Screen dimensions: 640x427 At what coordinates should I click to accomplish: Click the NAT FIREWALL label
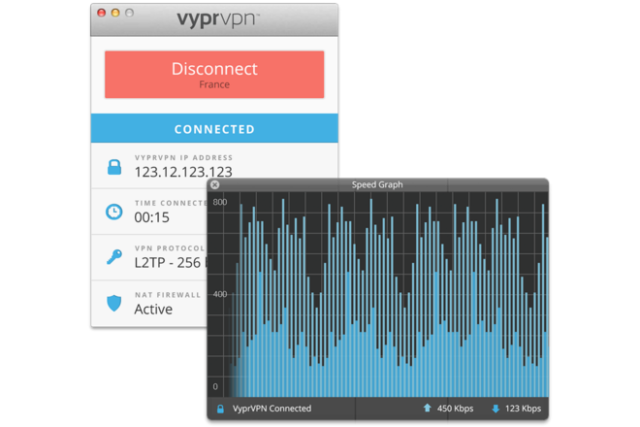click(x=168, y=295)
